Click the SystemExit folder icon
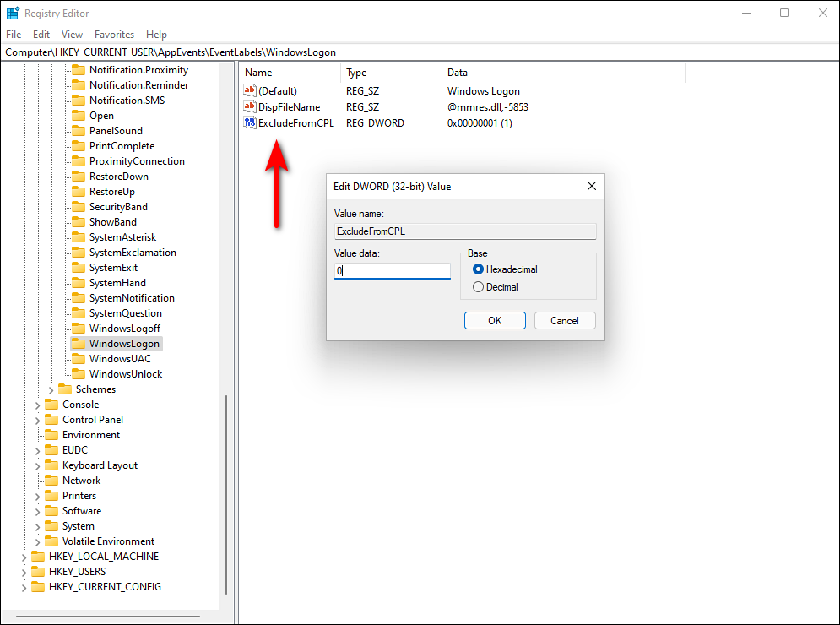This screenshot has height=625, width=840. coord(79,268)
